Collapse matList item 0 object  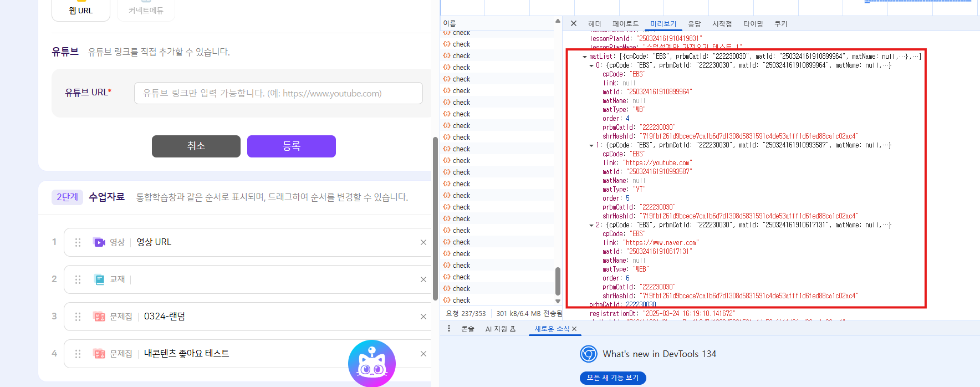pos(591,65)
